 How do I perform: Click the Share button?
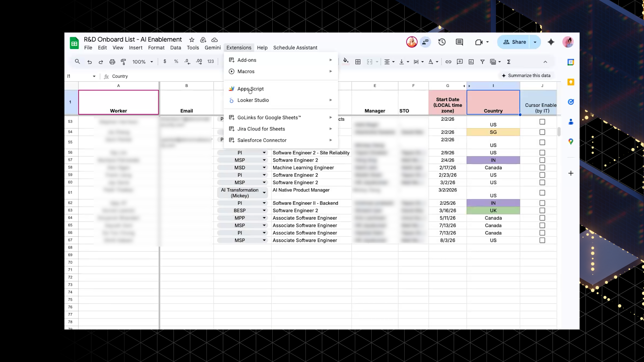[x=514, y=42]
